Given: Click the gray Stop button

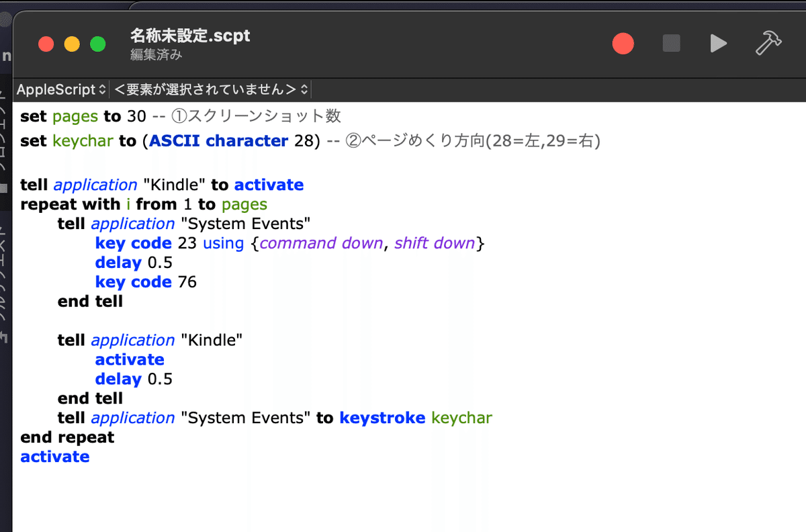Looking at the screenshot, I should 672,44.
